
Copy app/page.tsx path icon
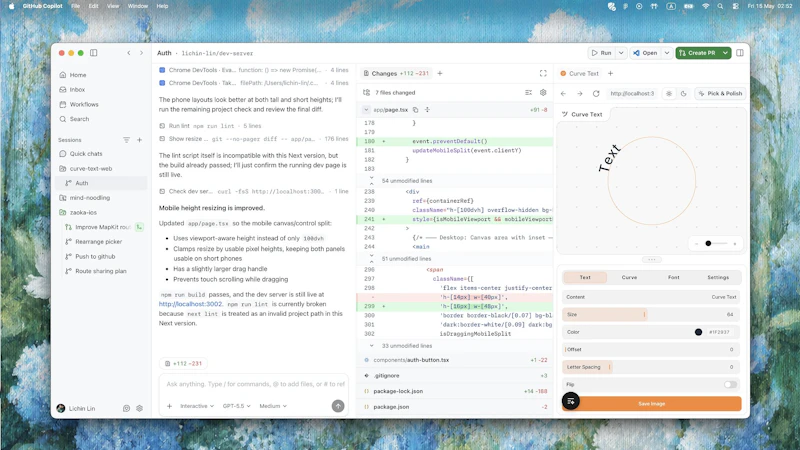415,110
